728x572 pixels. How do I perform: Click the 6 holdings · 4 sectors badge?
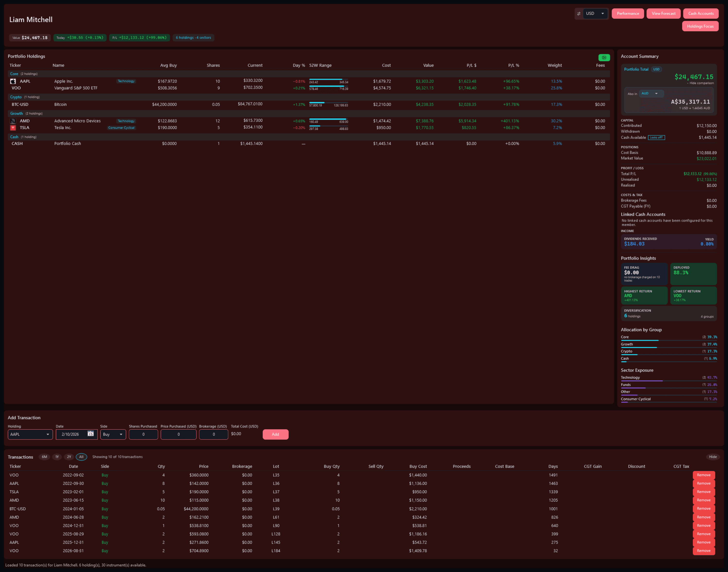193,38
